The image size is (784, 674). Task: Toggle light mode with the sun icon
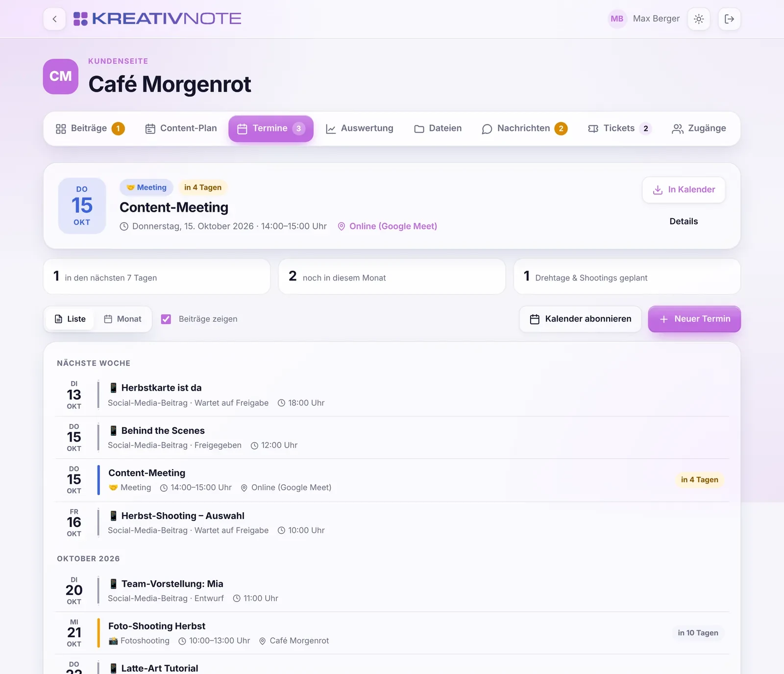699,19
